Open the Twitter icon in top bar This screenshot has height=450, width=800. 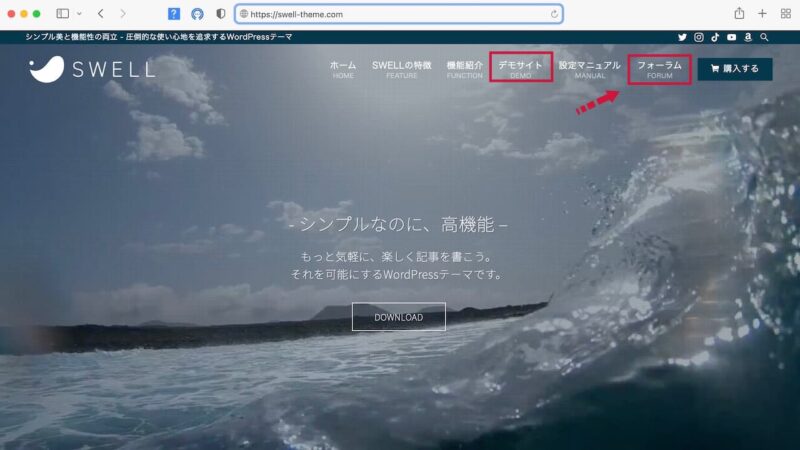click(x=682, y=37)
